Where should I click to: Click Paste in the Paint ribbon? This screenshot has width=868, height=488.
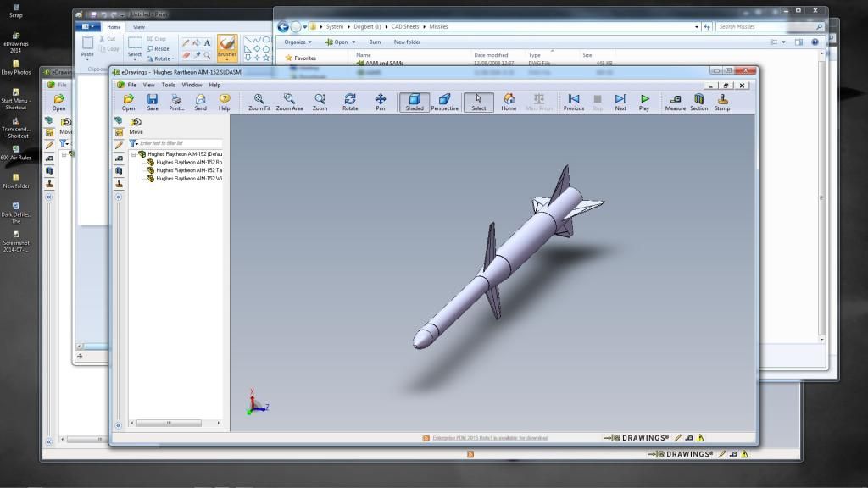pos(87,47)
